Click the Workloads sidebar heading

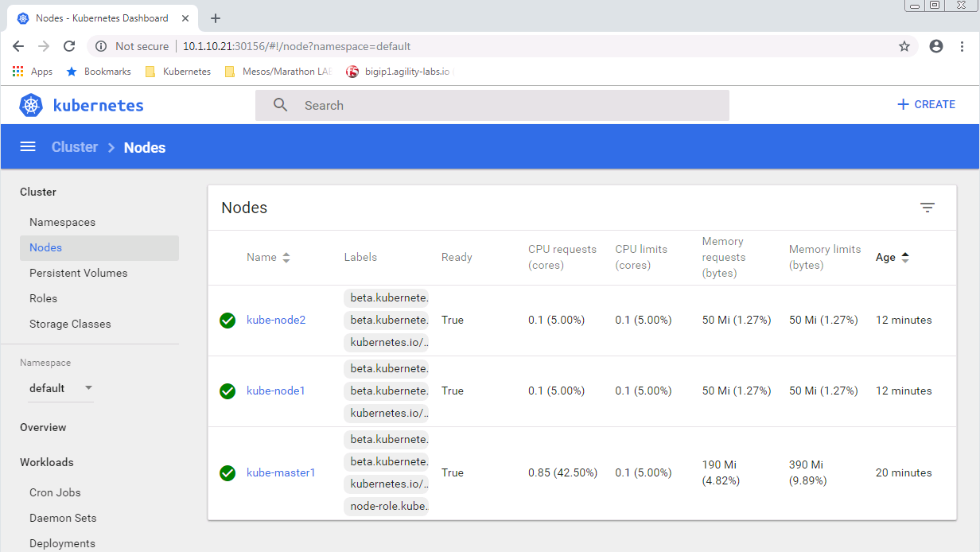(46, 462)
